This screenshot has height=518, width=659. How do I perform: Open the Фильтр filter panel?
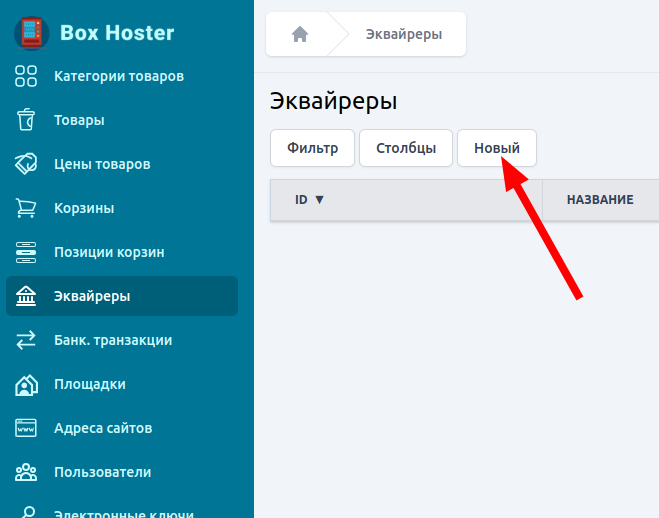click(312, 148)
